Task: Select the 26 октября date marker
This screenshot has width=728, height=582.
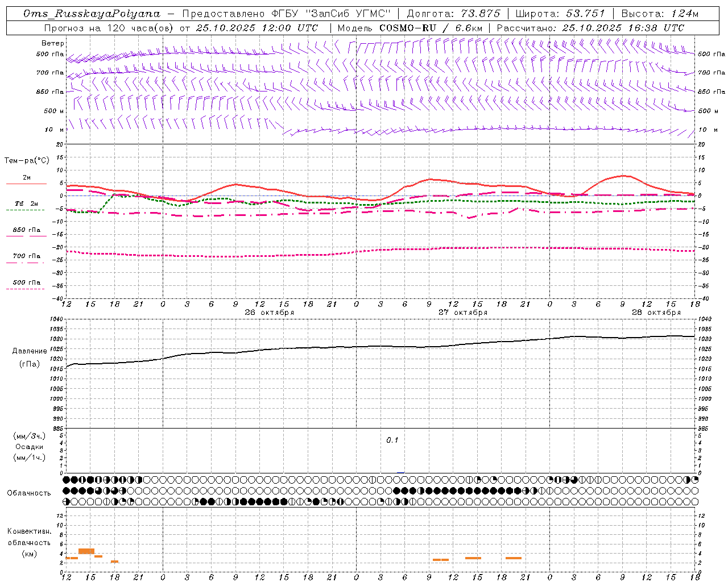Action: click(x=270, y=313)
